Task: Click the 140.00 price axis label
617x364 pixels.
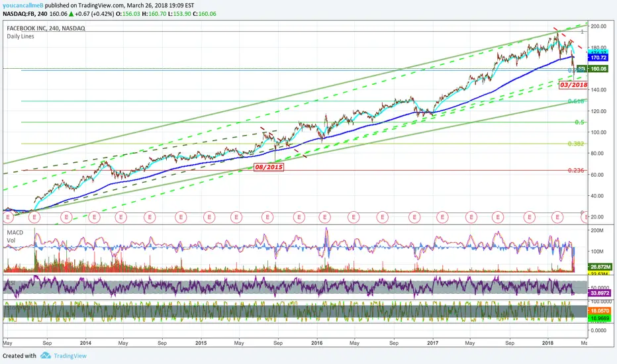Action: pyautogui.click(x=598, y=90)
